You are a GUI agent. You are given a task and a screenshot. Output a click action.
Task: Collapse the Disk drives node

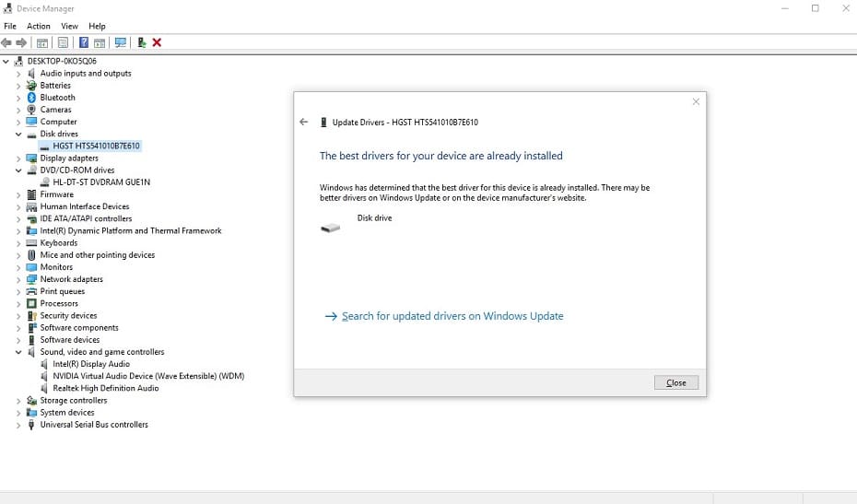[x=18, y=134]
